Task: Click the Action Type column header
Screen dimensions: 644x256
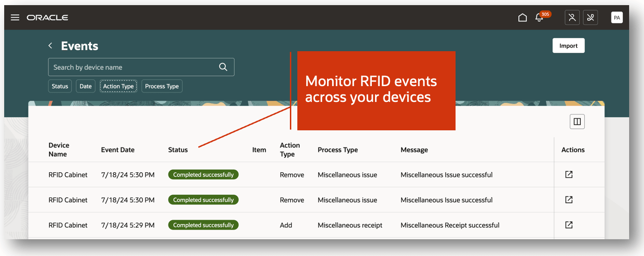Action: [x=290, y=150]
